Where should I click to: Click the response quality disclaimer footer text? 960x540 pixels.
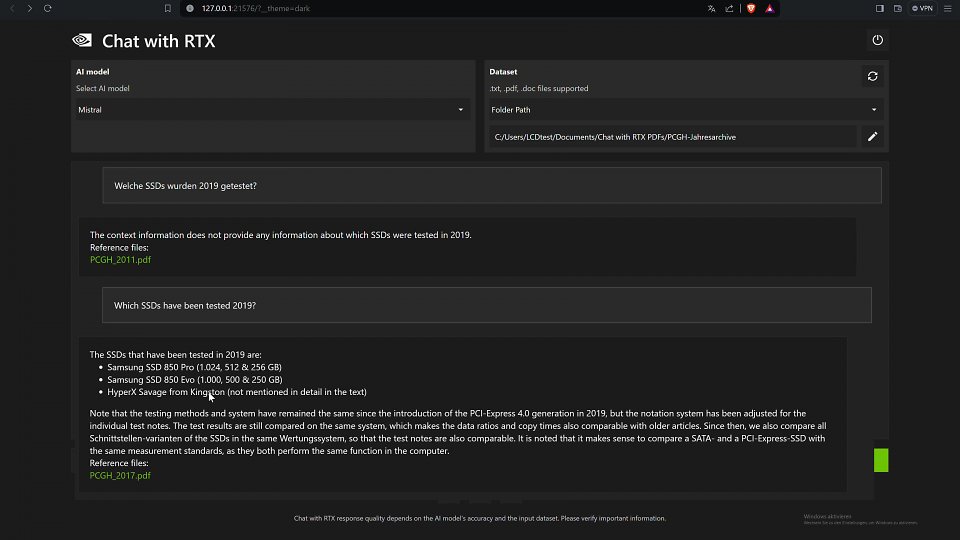coord(479,518)
